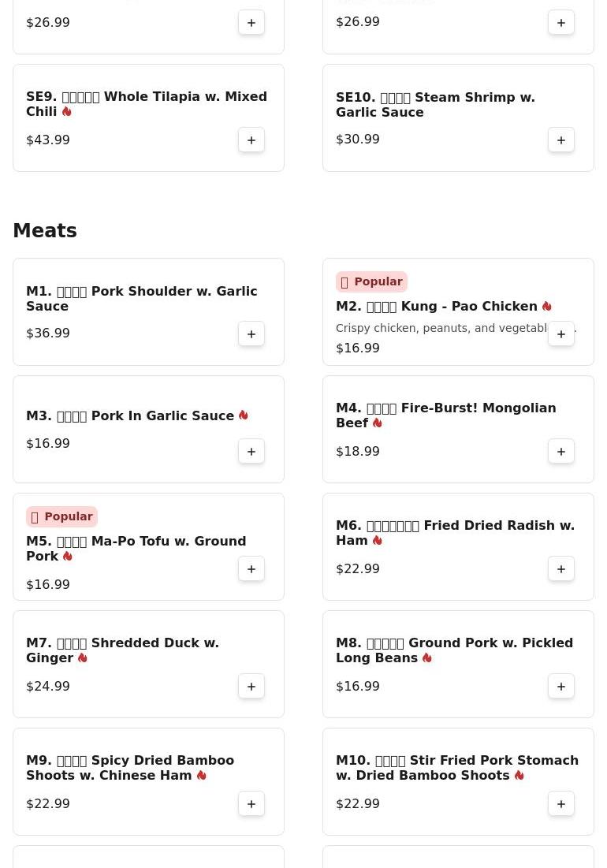Viewport: 607px width, 868px height.
Task: Add Whole Tilapia w. Mixed Chili to cart
Action: [251, 140]
